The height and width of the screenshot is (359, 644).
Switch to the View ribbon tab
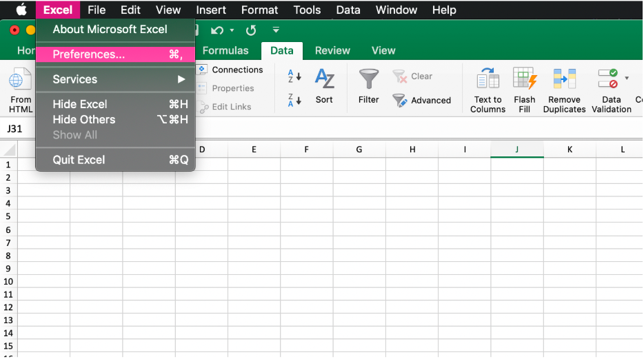(x=383, y=50)
